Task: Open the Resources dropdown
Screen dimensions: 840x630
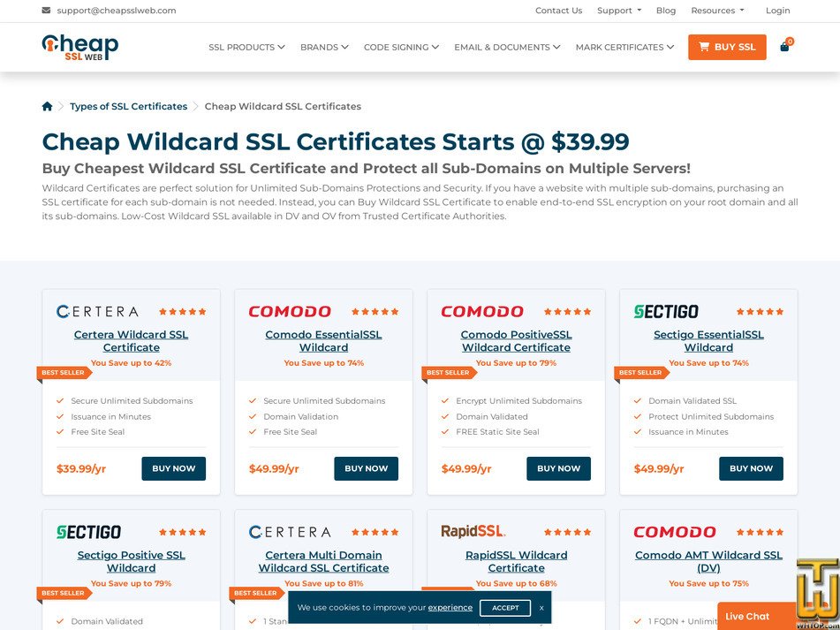Action: tap(716, 11)
